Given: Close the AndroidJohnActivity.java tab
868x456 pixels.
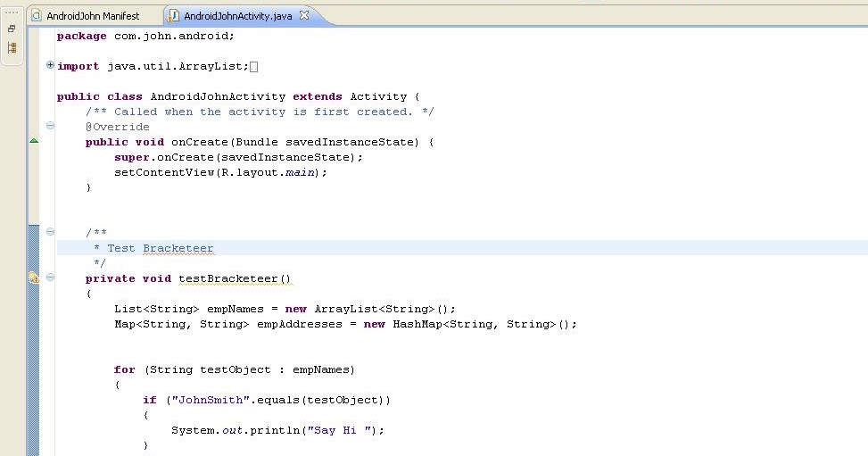Looking at the screenshot, I should point(304,15).
